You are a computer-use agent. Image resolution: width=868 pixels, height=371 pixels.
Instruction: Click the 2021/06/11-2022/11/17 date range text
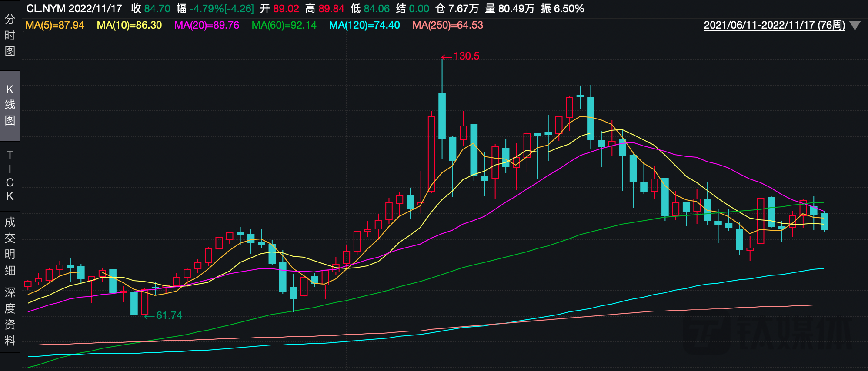[774, 25]
